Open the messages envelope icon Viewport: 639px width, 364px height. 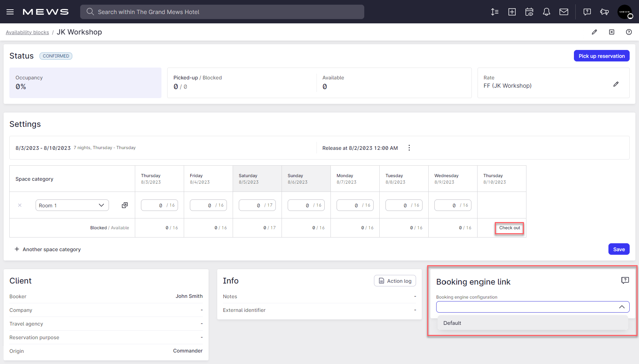point(563,11)
